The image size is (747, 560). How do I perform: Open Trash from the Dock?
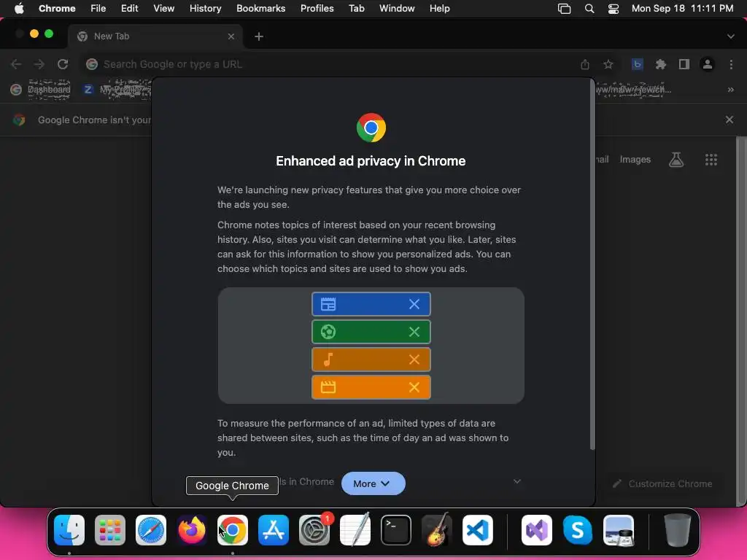pyautogui.click(x=678, y=530)
